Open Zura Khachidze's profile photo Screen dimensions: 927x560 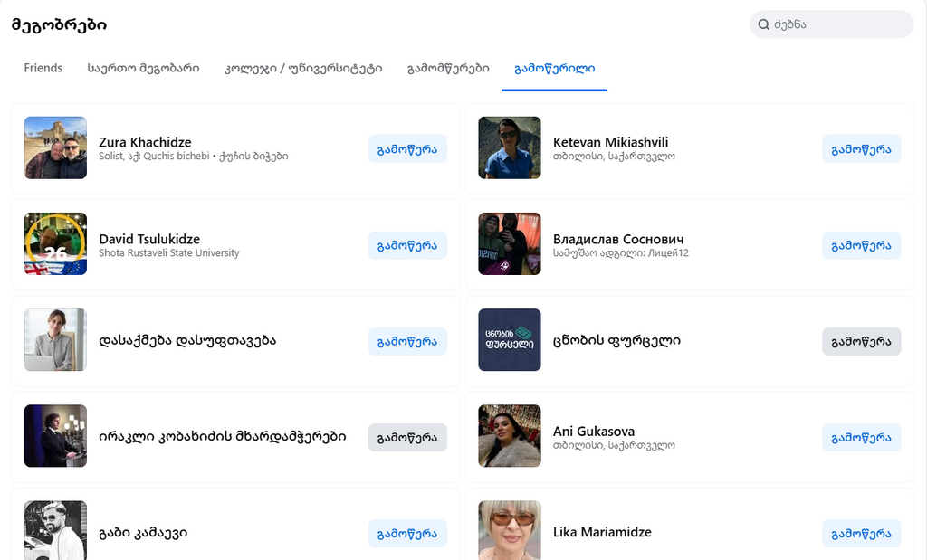55,147
